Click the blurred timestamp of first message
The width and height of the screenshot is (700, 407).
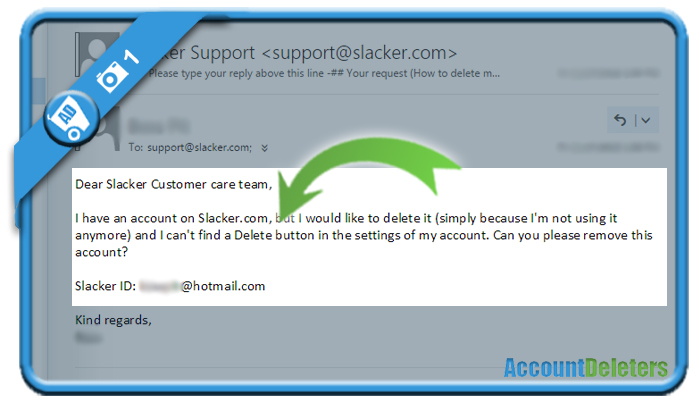tap(608, 73)
